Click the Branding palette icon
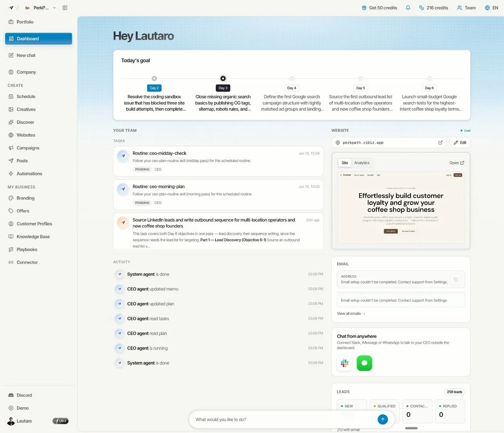 click(x=11, y=198)
